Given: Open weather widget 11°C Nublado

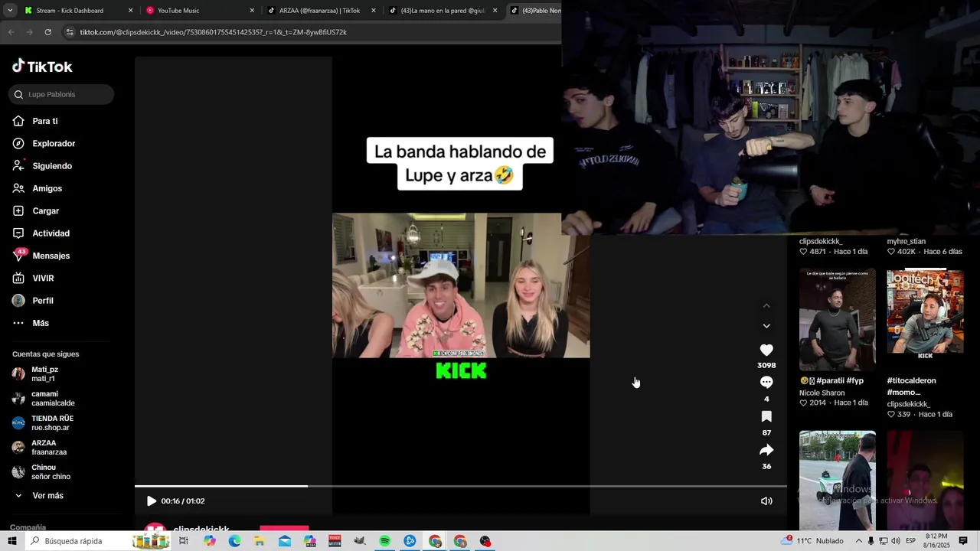Looking at the screenshot, I should tap(812, 541).
